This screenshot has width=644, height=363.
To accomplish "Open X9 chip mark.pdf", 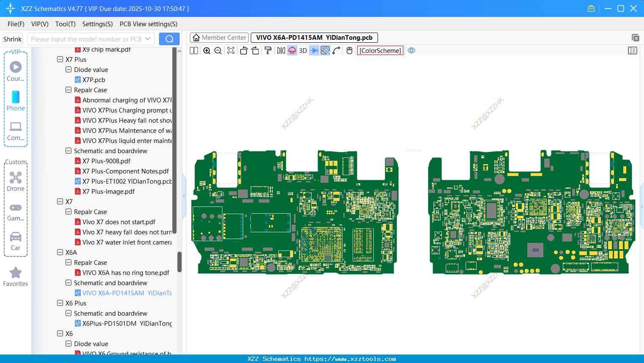I will [103, 49].
